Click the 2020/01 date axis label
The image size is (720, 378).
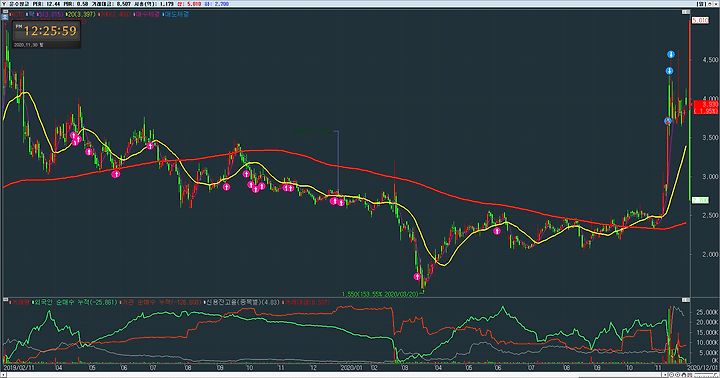[352, 368]
